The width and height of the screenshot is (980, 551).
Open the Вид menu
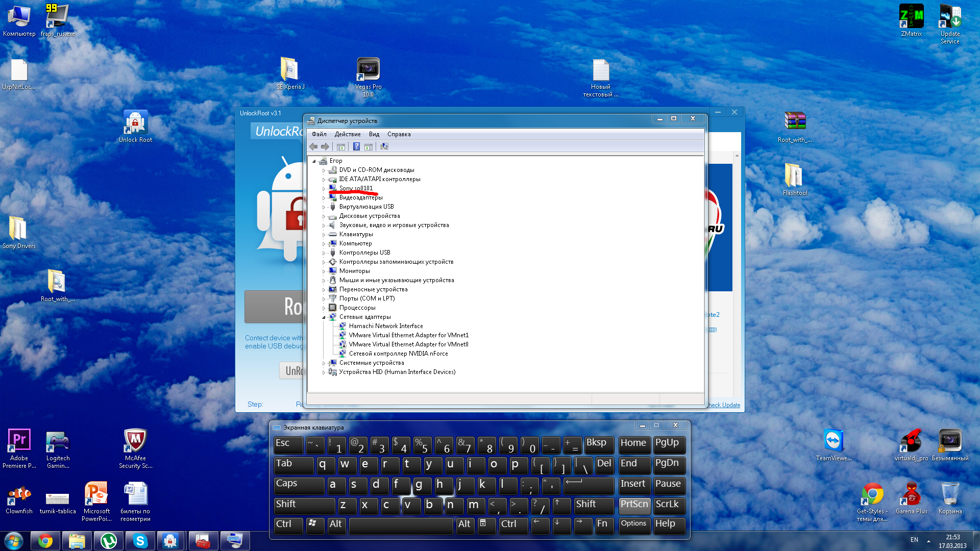point(374,134)
